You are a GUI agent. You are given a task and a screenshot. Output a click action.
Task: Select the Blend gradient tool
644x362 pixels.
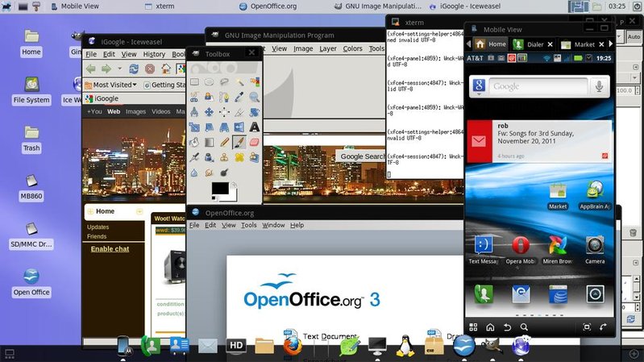209,142
